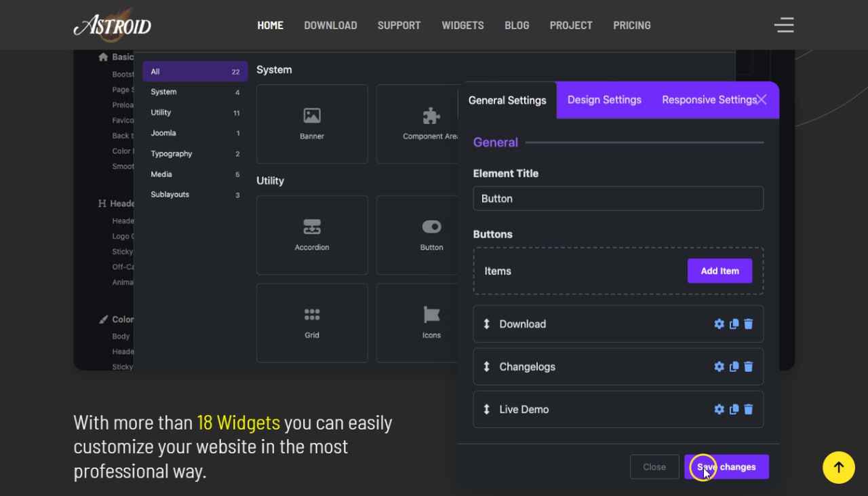Select the Grid widget
This screenshot has height=496, width=868.
(312, 323)
